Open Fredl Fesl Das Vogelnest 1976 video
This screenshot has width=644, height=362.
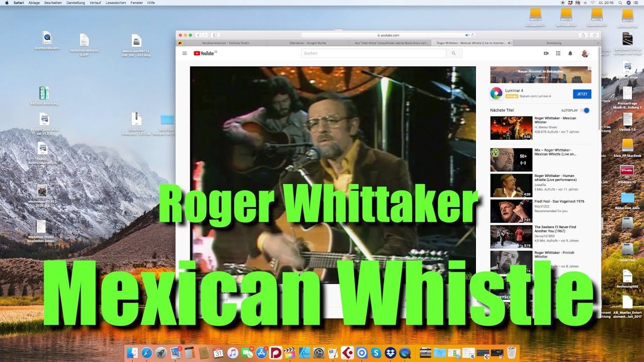click(x=559, y=202)
